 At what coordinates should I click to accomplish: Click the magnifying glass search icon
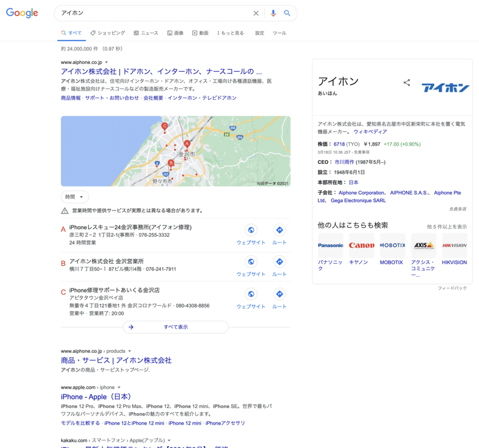[x=287, y=13]
